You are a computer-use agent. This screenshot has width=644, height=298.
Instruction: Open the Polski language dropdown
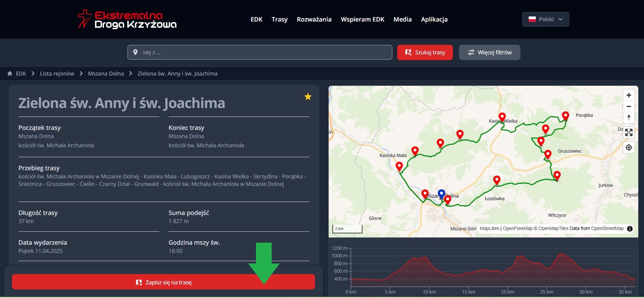(x=545, y=19)
